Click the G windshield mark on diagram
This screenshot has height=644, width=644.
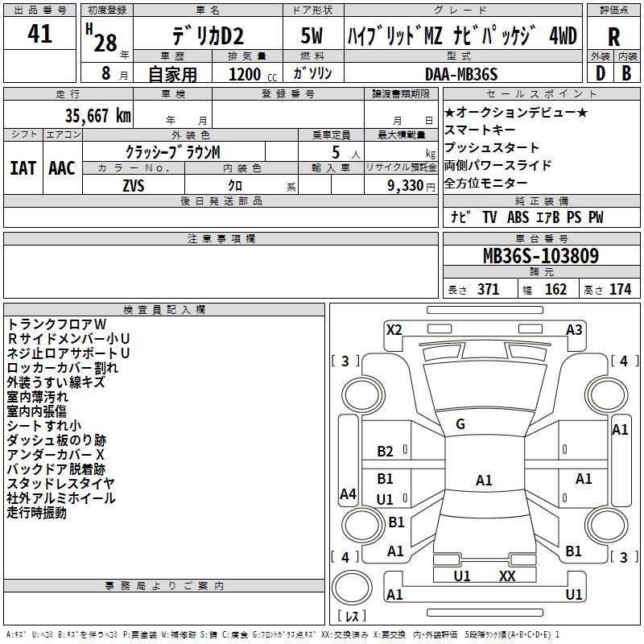point(460,424)
